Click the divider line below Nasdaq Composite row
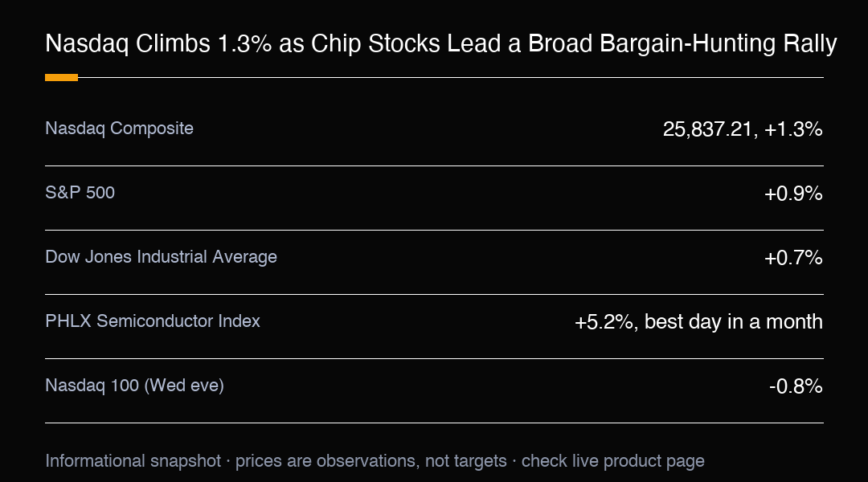Viewport: 868px width, 482px height. [434, 165]
